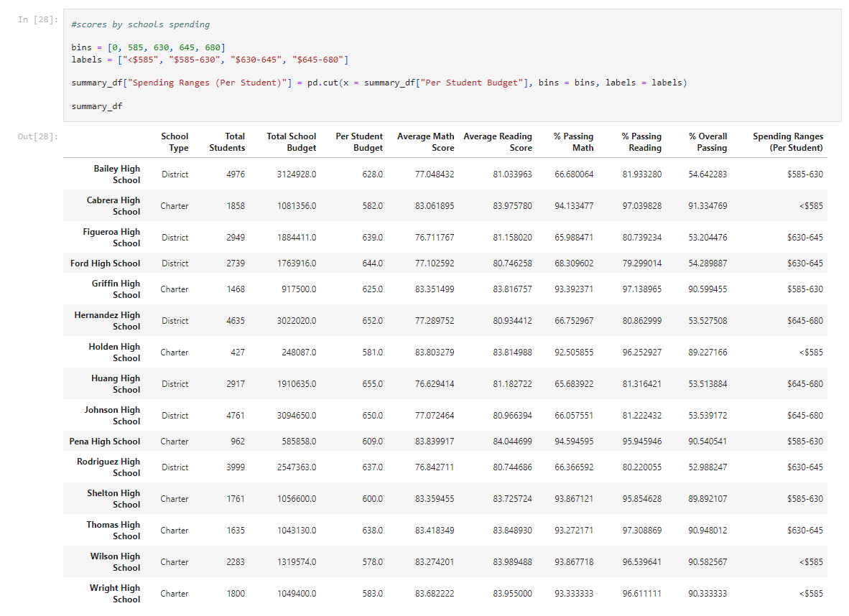Select the "Holden High School" row label

(x=114, y=352)
